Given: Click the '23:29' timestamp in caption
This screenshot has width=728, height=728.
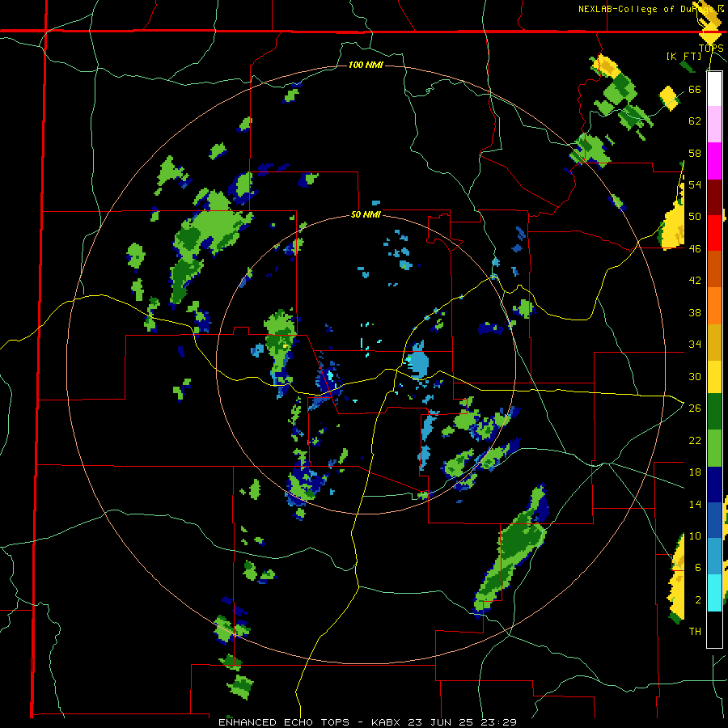Looking at the screenshot, I should (498, 722).
